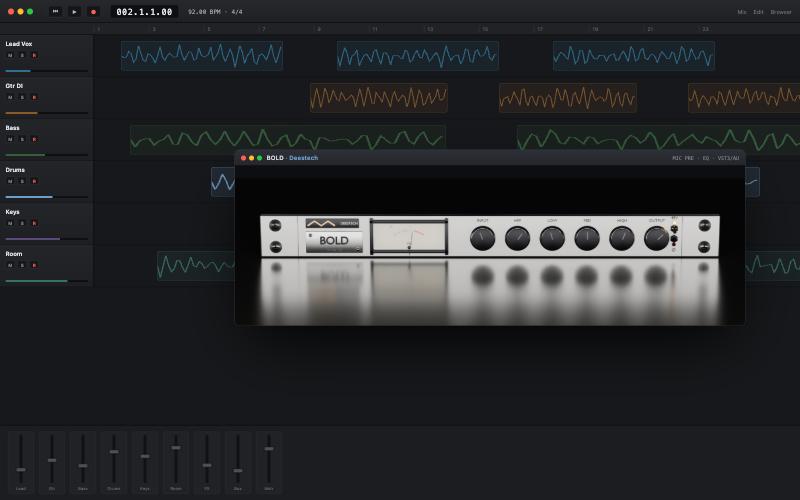
Task: Solo the Room track
Action: (22, 265)
